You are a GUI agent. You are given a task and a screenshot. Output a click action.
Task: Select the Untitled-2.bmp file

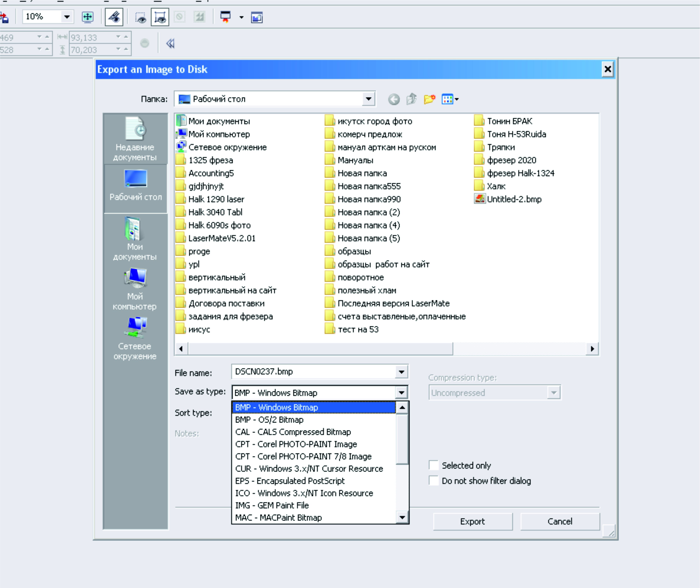coord(514,199)
